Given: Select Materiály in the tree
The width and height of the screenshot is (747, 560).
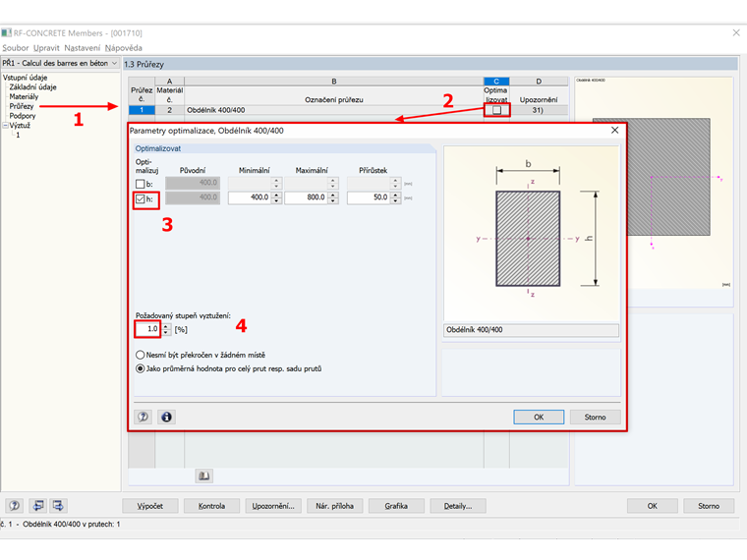Looking at the screenshot, I should point(24,96).
